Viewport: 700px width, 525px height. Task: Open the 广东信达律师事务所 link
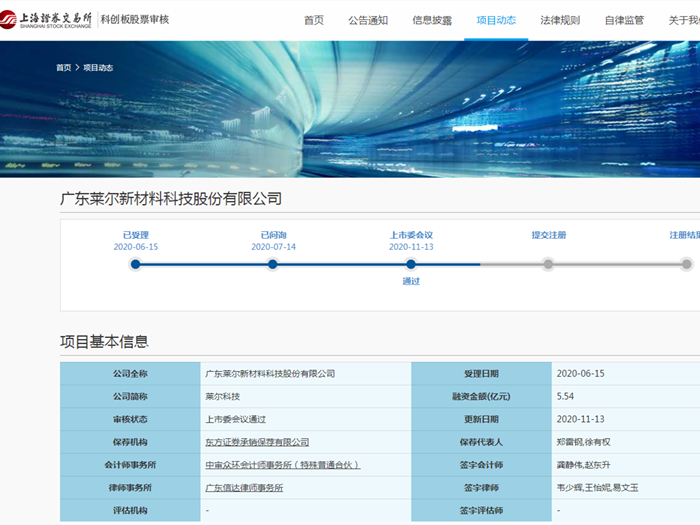coord(244,488)
